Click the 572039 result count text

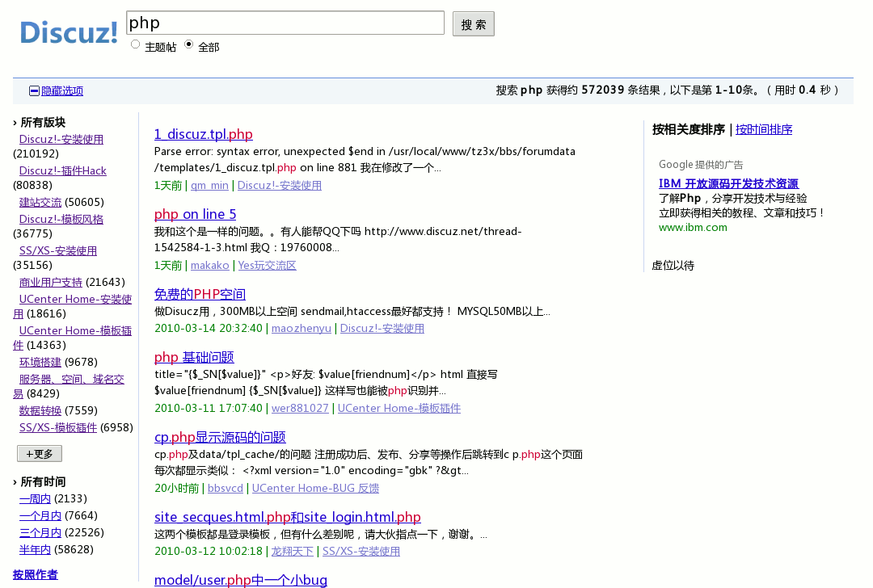coord(603,90)
